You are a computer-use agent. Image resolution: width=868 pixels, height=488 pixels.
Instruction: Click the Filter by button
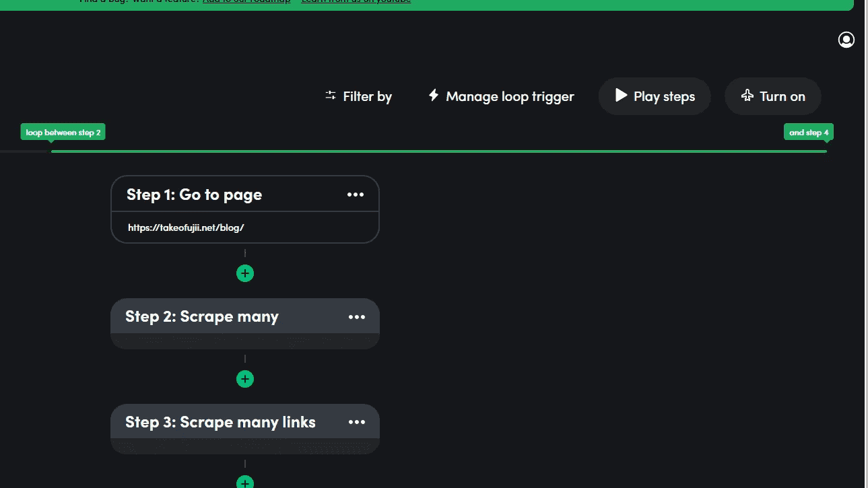(x=358, y=96)
